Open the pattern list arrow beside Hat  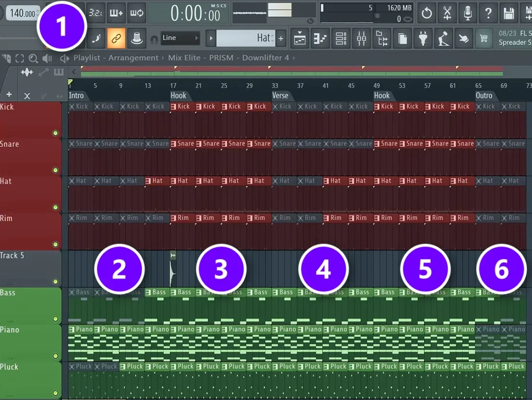tap(211, 38)
